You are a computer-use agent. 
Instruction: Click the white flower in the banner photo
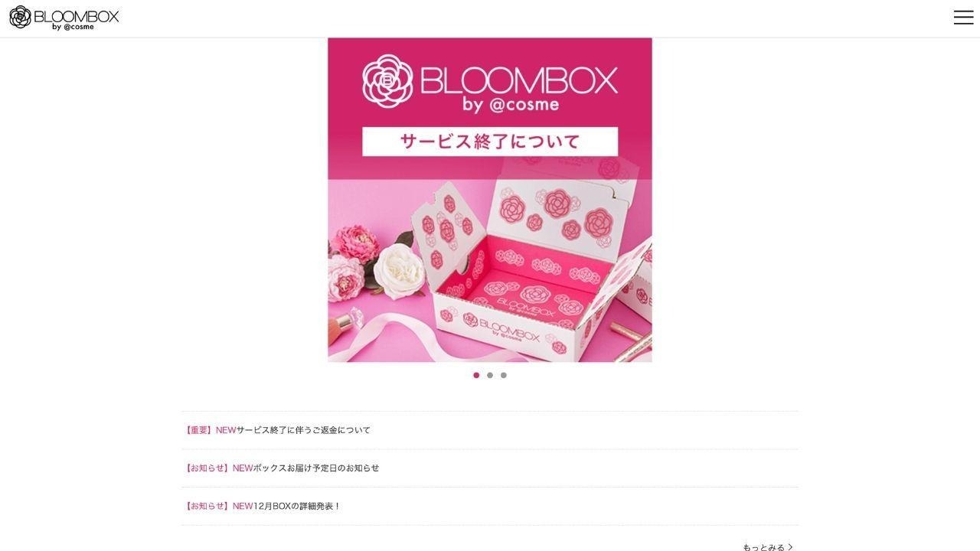pyautogui.click(x=400, y=269)
